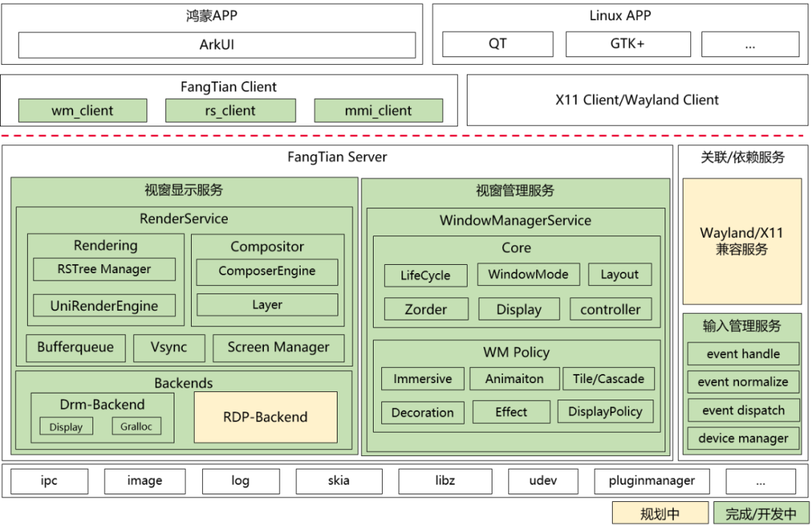812x526 pixels.
Task: Click the 输入管理服务 heading
Action: [x=742, y=326]
